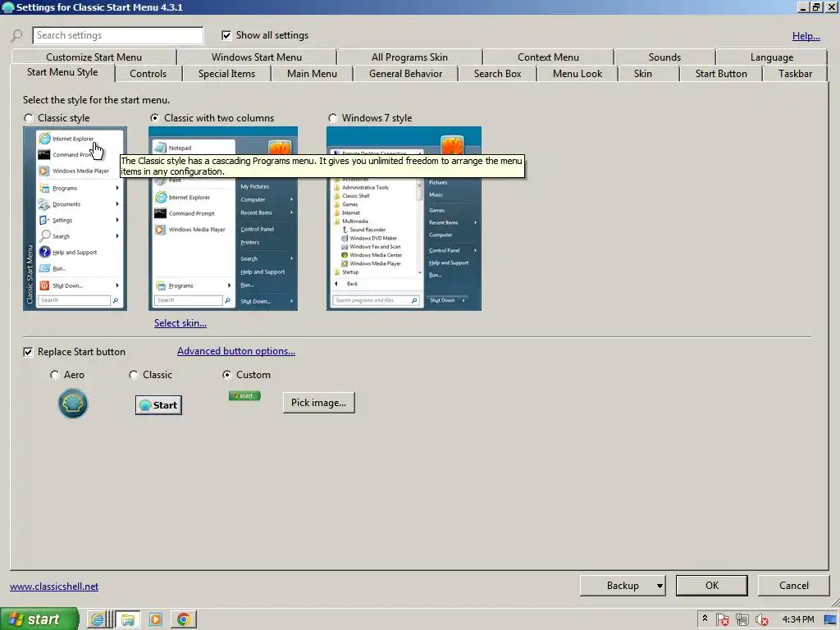Toggle Replace Start button checkbox
Viewport: 840px width, 630px height.
(x=28, y=352)
